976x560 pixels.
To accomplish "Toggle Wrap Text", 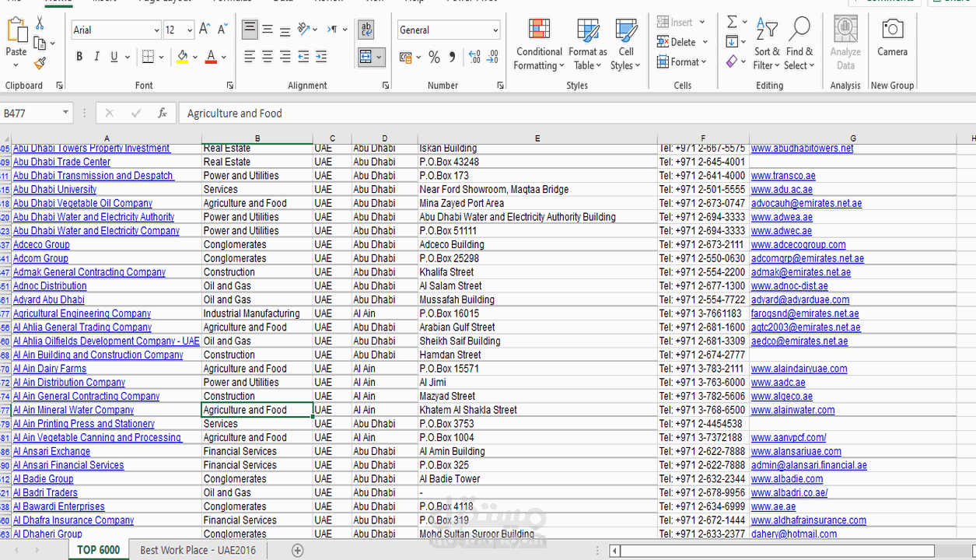I will [366, 30].
